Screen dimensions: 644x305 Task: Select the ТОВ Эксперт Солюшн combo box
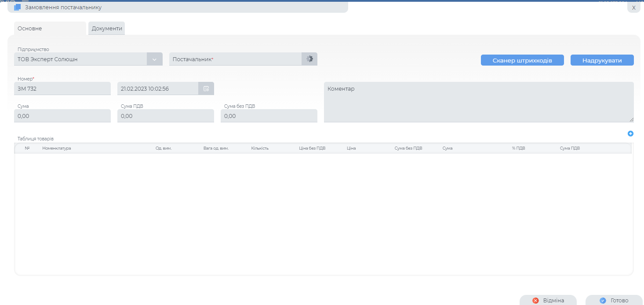coord(81,59)
